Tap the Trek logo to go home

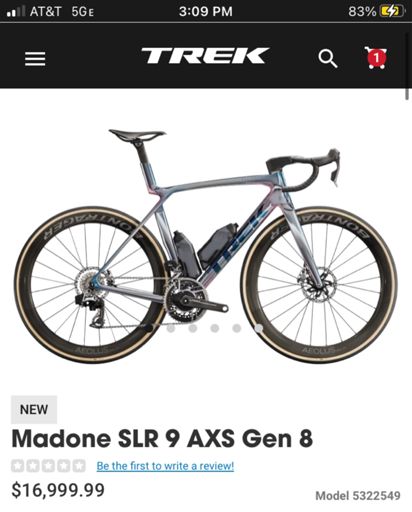pyautogui.click(x=205, y=56)
